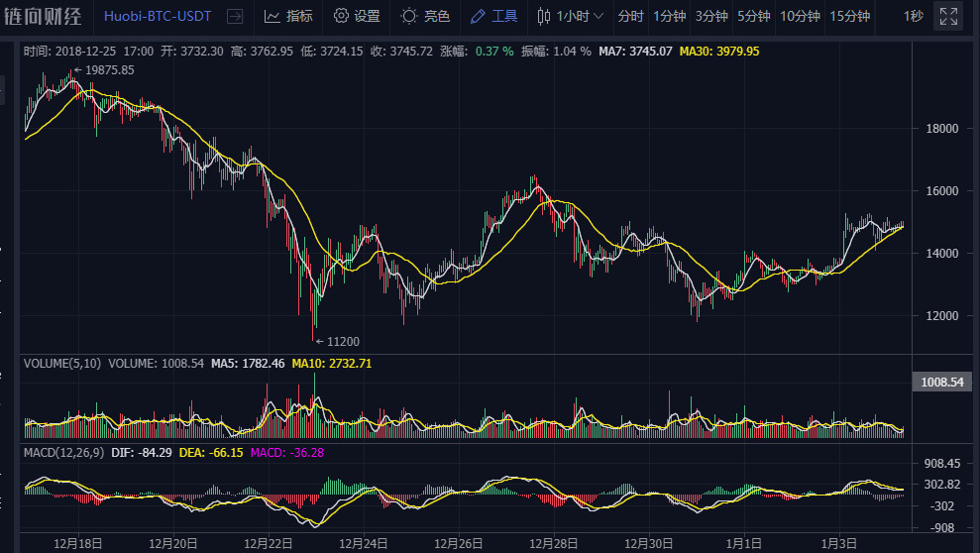Click the 1008.54 volume axis tag
Viewport: 980px width, 553px height.
pos(942,382)
